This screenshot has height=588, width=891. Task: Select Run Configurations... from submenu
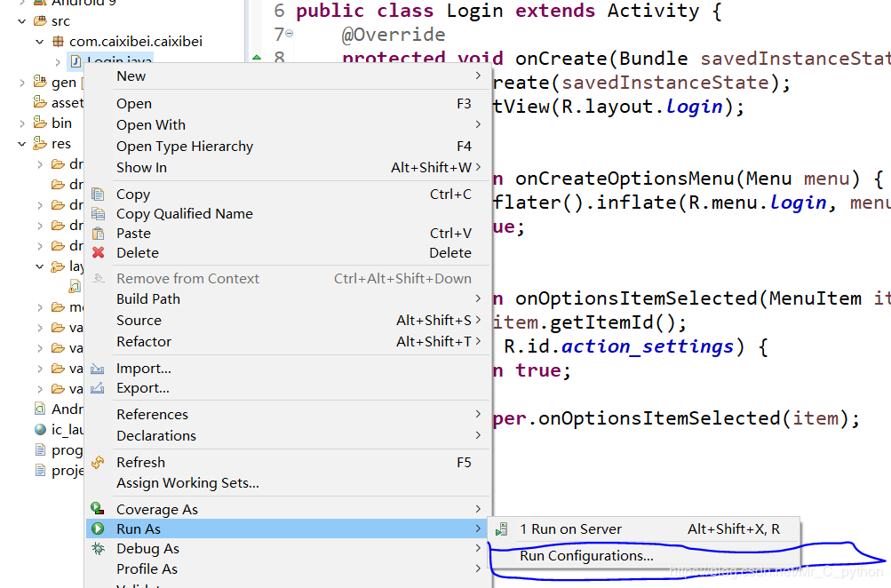[x=586, y=556]
